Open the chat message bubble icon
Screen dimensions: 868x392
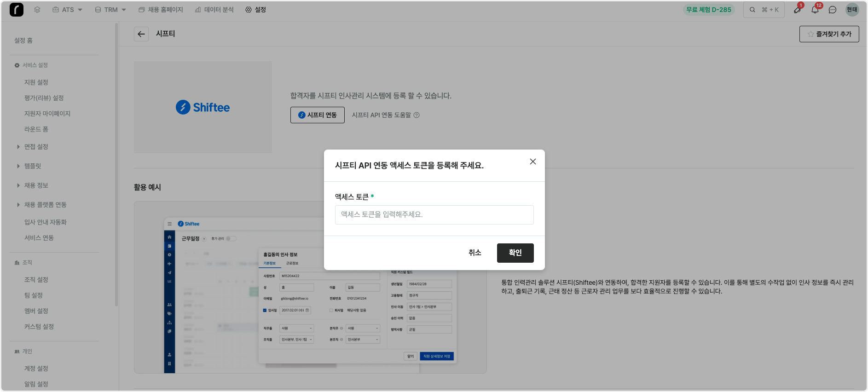coord(833,10)
